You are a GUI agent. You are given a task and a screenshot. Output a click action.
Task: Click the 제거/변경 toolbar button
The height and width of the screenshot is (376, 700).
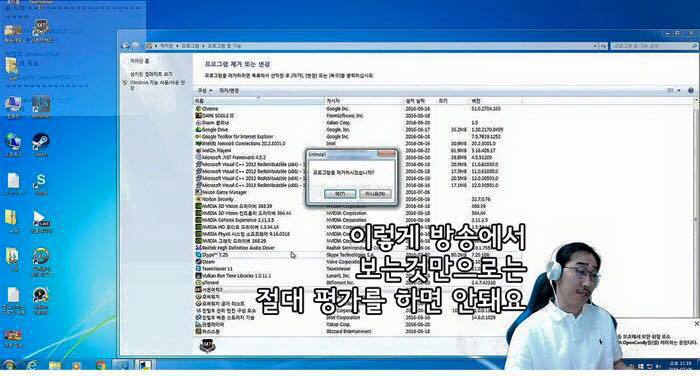coord(229,91)
